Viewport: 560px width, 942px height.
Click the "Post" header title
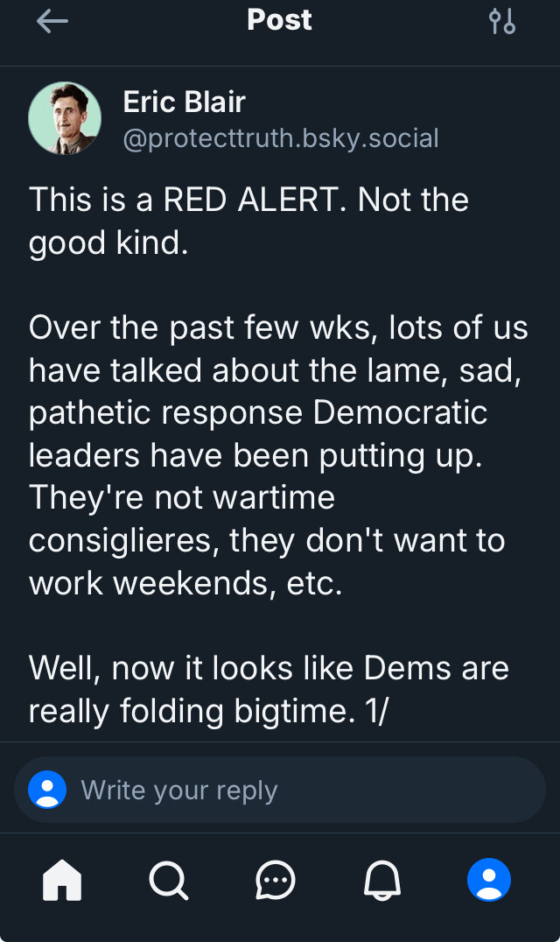(x=279, y=20)
